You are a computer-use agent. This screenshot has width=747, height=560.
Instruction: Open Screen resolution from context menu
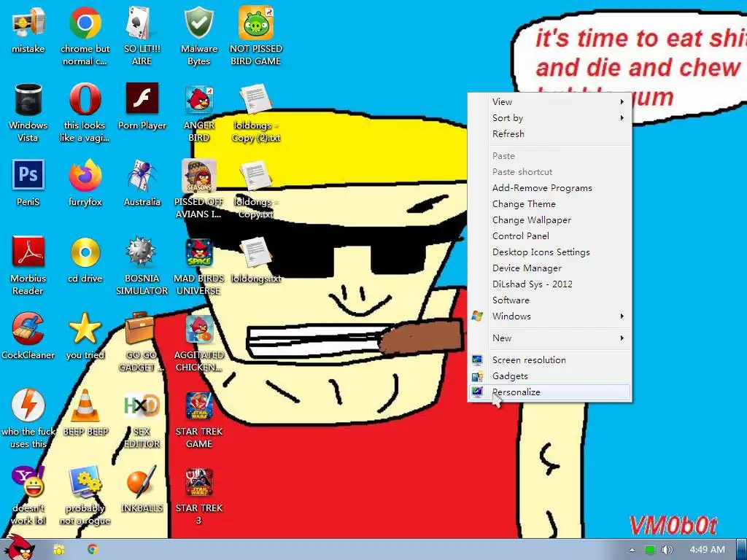(550, 360)
